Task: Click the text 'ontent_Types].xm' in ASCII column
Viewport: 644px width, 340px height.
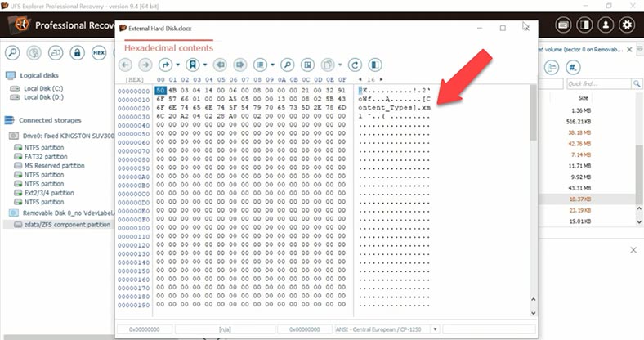Action: (x=394, y=108)
